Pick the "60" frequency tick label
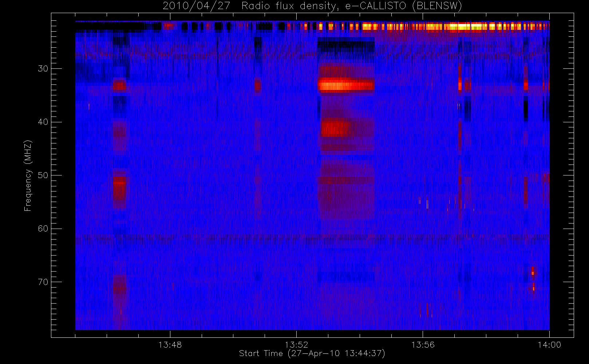 [x=43, y=229]
